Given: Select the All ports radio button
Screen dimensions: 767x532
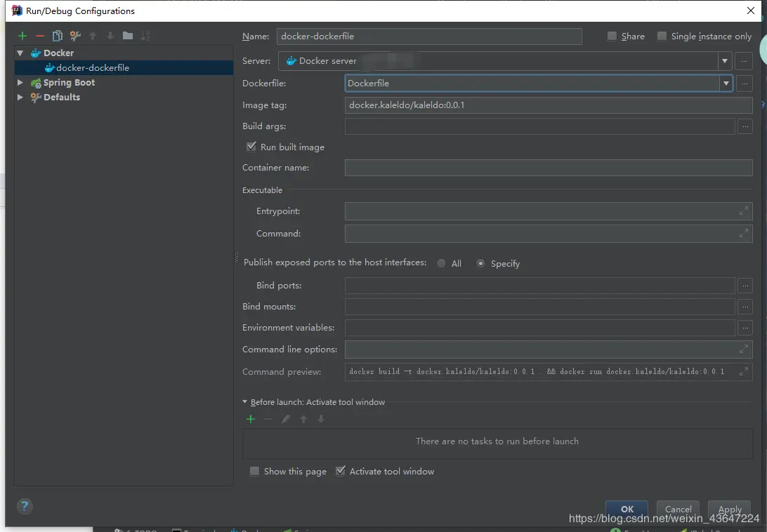Looking at the screenshot, I should (441, 264).
